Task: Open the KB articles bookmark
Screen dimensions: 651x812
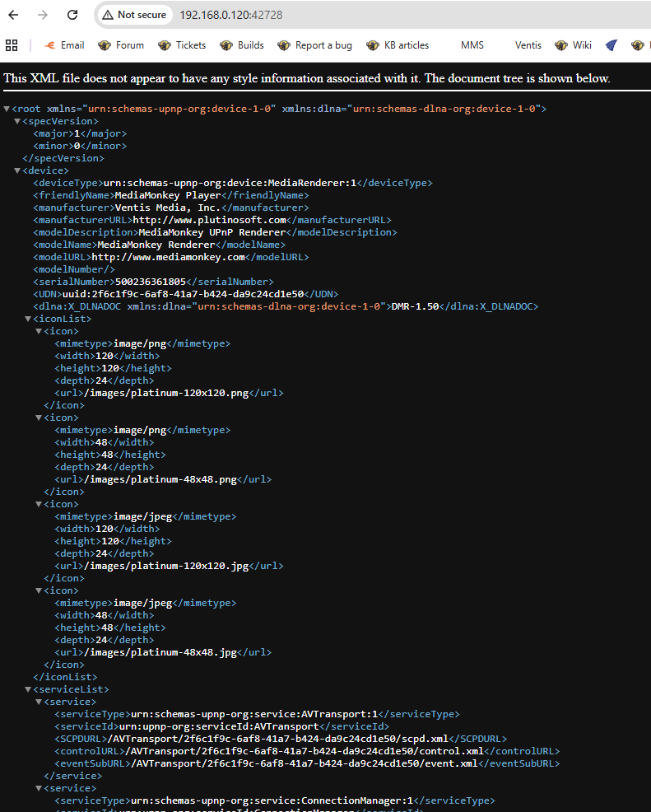Action: point(398,45)
